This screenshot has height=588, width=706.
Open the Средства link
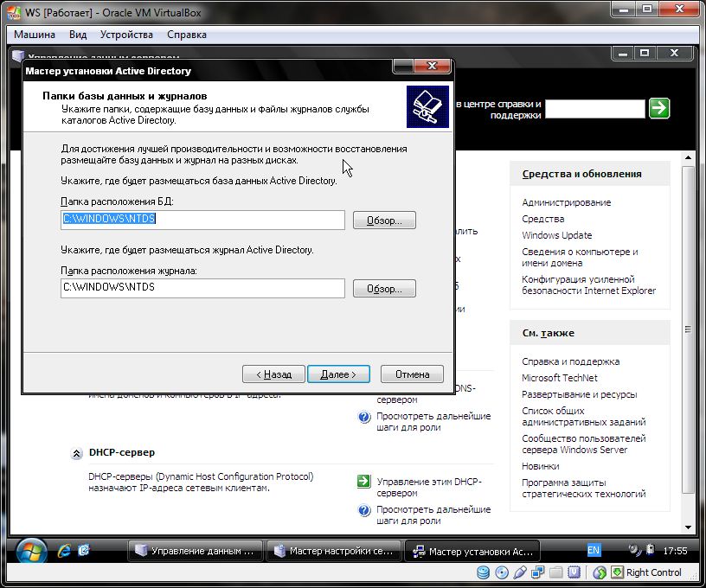pyautogui.click(x=543, y=219)
